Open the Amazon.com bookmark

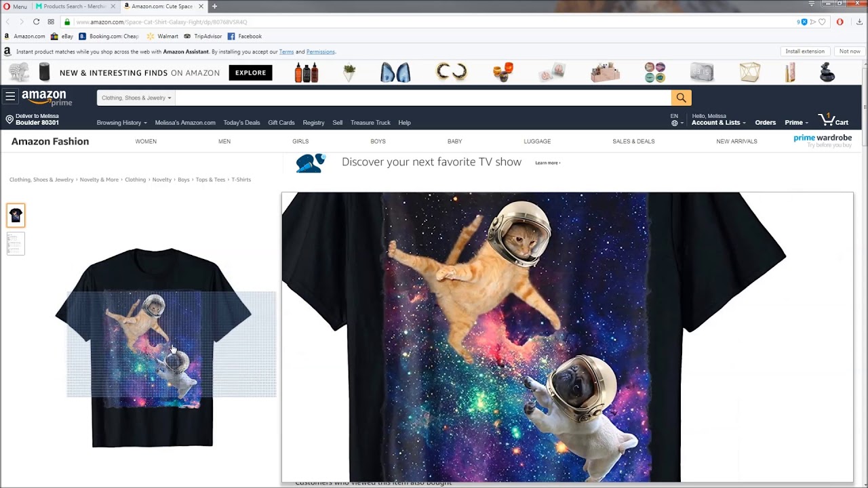(25, 37)
